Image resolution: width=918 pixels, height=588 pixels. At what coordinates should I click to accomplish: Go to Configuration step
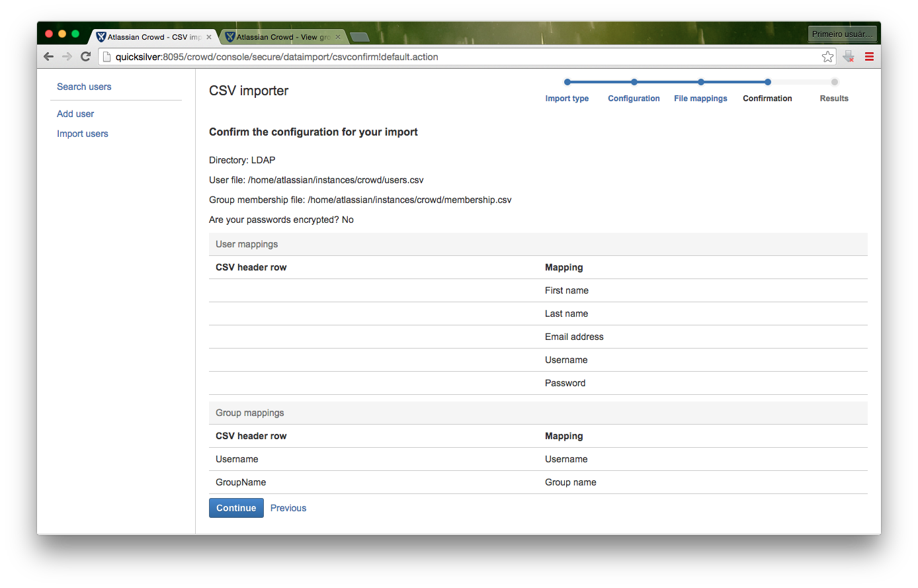pos(634,99)
